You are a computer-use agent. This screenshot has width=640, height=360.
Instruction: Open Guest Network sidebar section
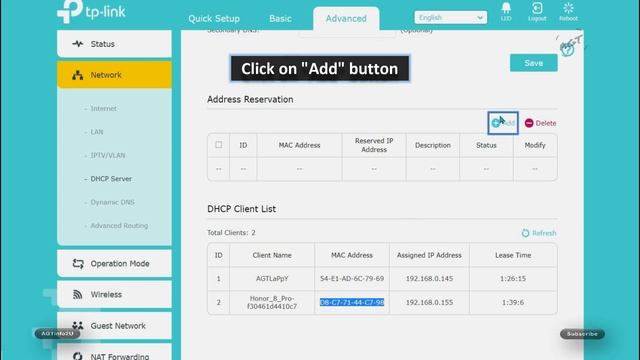tap(114, 325)
